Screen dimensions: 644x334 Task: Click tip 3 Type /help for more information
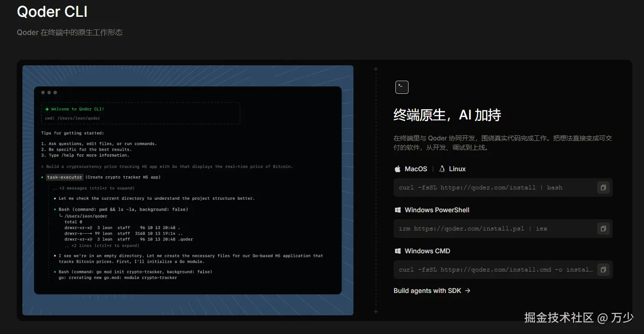pyautogui.click(x=85, y=155)
